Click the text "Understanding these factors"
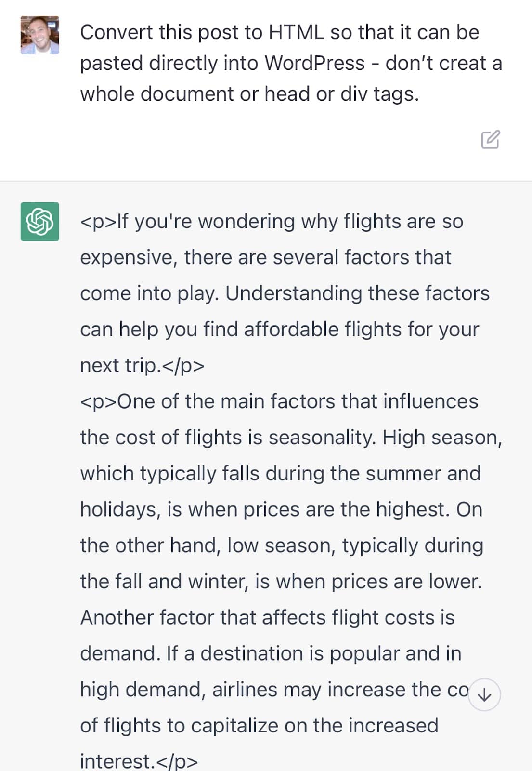 (x=357, y=293)
